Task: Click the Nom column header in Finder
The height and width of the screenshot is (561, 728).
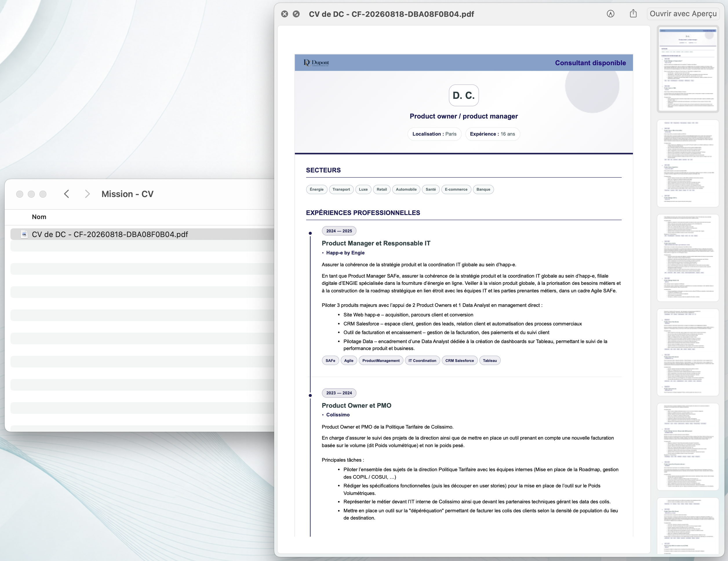Action: 39,217
